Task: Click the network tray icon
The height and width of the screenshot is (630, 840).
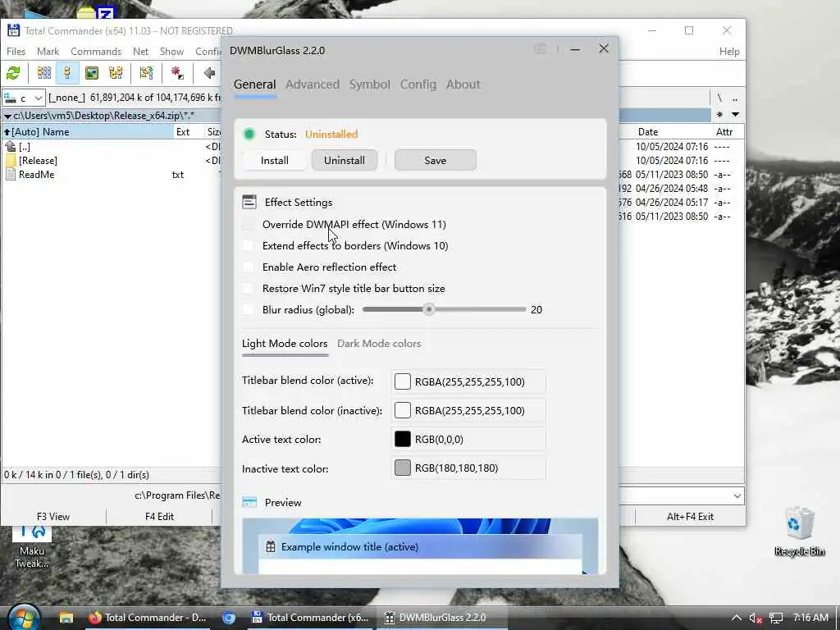Action: coord(776,619)
